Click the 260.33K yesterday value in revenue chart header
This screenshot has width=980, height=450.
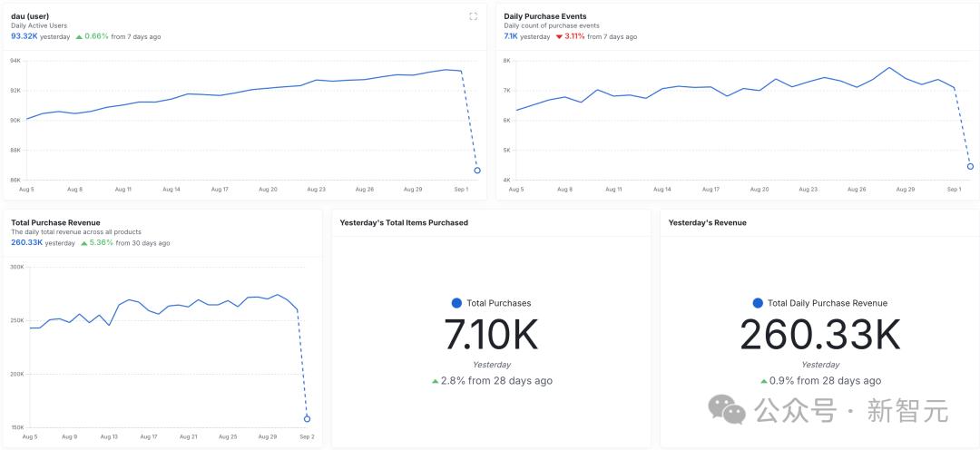[27, 242]
